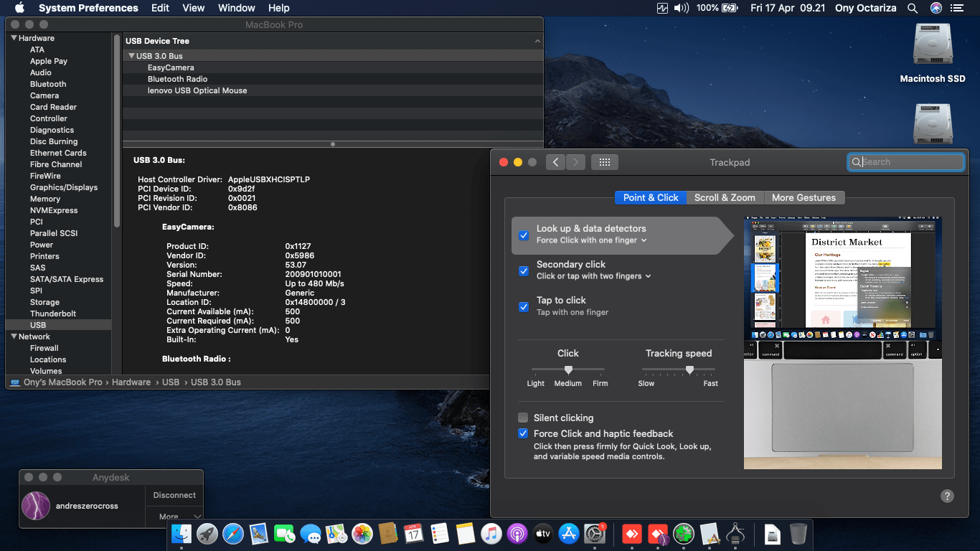Switch to the Scroll & Zoom tab
The height and width of the screenshot is (551, 980).
click(x=724, y=197)
